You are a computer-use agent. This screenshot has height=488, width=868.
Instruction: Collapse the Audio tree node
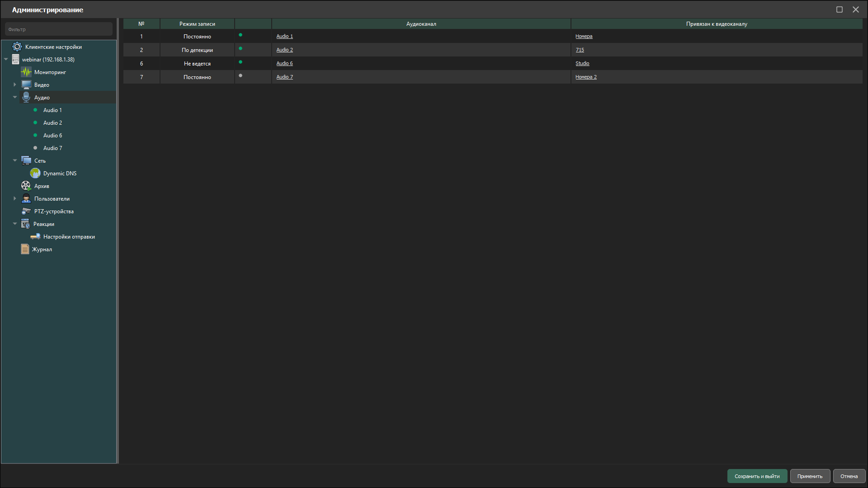click(x=14, y=98)
